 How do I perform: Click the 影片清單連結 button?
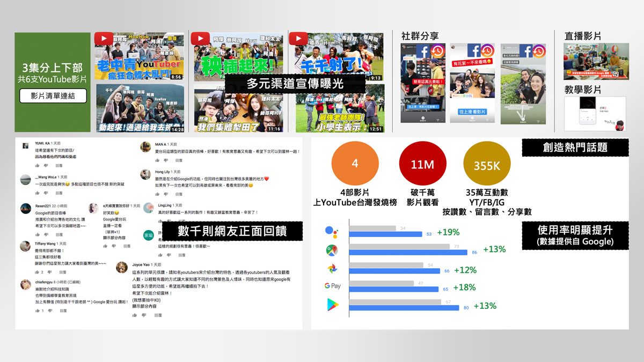coord(53,96)
